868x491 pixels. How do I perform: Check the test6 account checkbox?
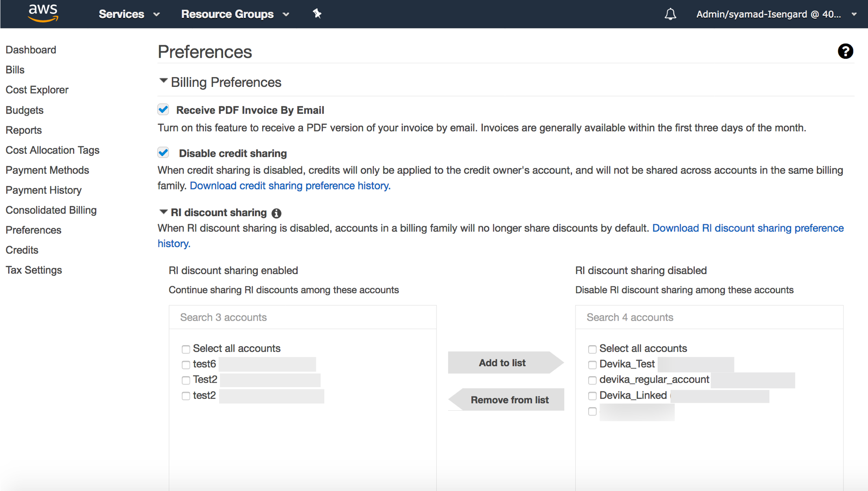pyautogui.click(x=186, y=364)
